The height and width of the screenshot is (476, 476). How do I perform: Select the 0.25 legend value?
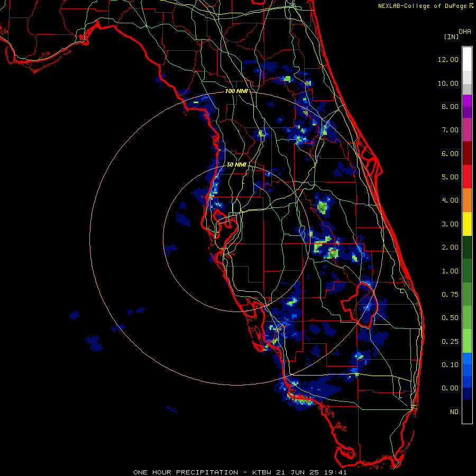[450, 342]
